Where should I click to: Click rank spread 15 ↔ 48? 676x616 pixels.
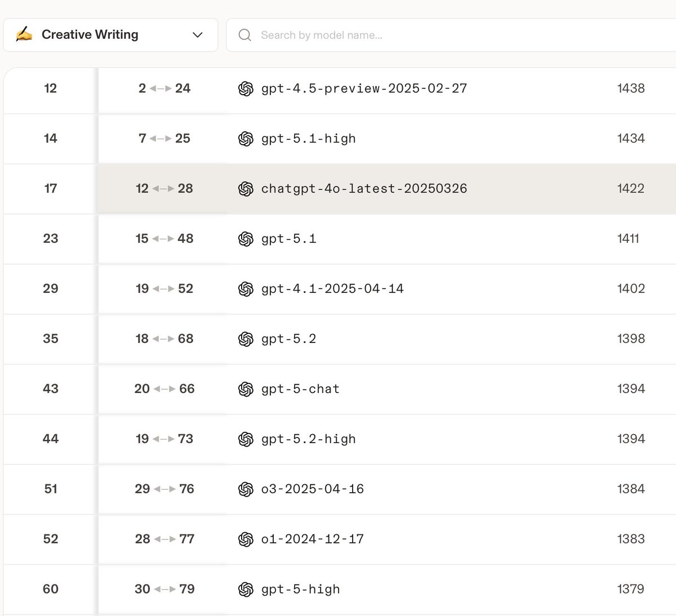[164, 239]
